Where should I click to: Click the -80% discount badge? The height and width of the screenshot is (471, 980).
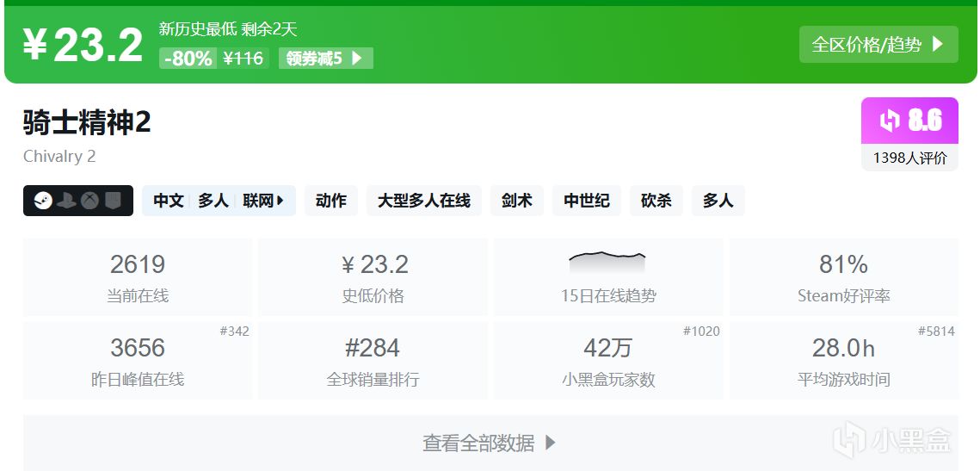[x=188, y=59]
